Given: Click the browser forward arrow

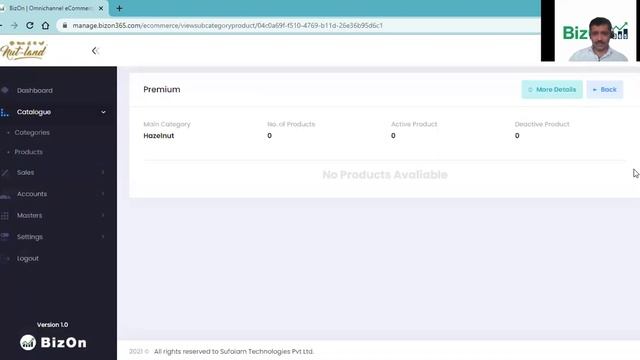Looking at the screenshot, I should click(14, 25).
